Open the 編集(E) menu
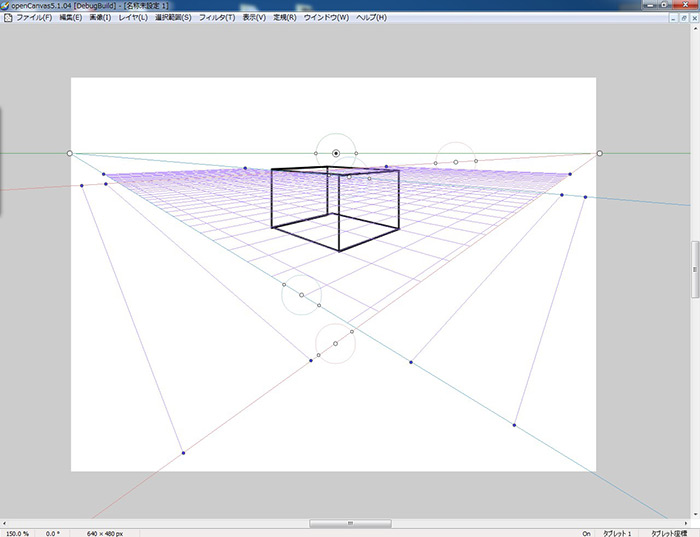Image resolution: width=700 pixels, height=537 pixels. [72, 18]
